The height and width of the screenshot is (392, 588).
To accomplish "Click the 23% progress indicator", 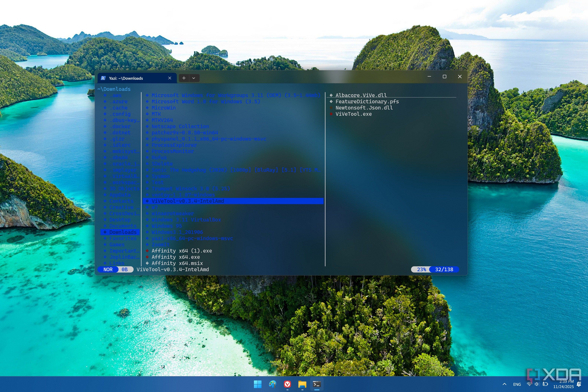I will [x=421, y=269].
